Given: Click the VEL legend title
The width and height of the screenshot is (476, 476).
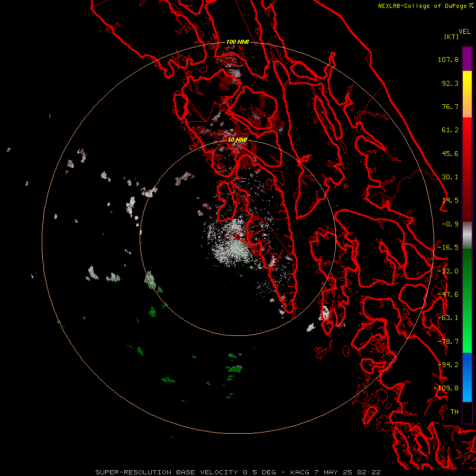Looking at the screenshot, I should pyautogui.click(x=464, y=32).
